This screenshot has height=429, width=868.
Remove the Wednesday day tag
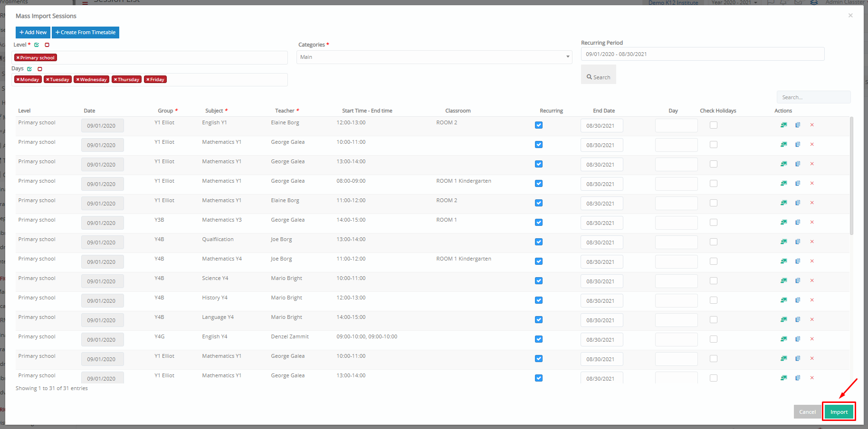78,79
